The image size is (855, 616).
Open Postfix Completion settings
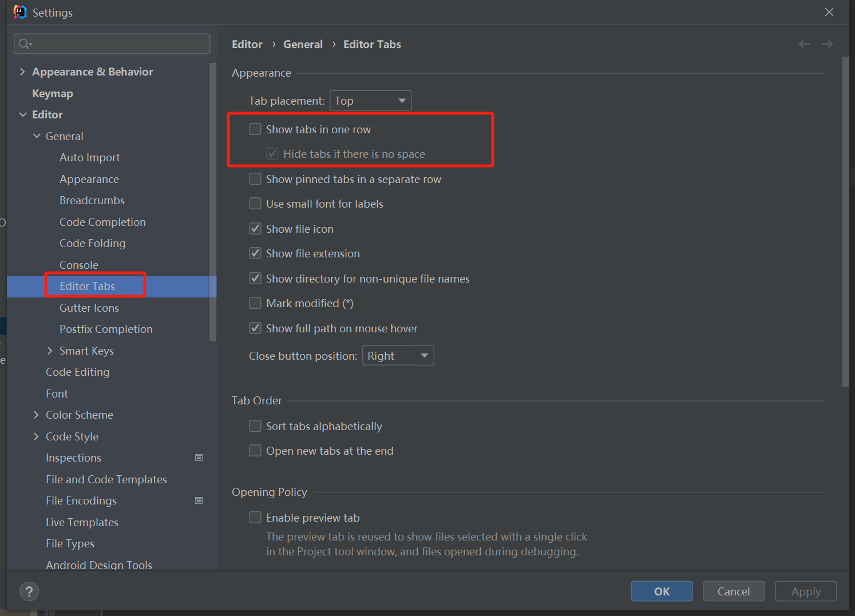[106, 329]
